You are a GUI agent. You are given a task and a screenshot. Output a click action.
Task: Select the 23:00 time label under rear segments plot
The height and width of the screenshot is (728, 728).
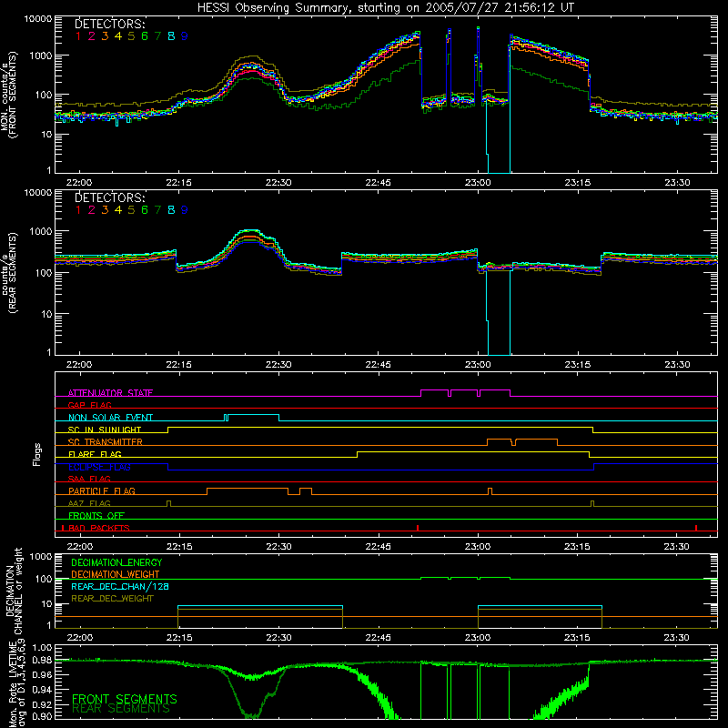pos(478,365)
